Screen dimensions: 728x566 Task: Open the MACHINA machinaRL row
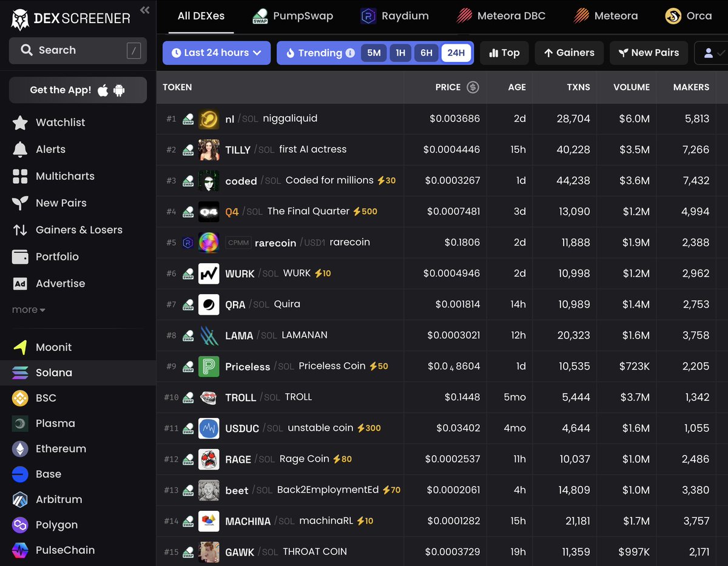pos(442,521)
